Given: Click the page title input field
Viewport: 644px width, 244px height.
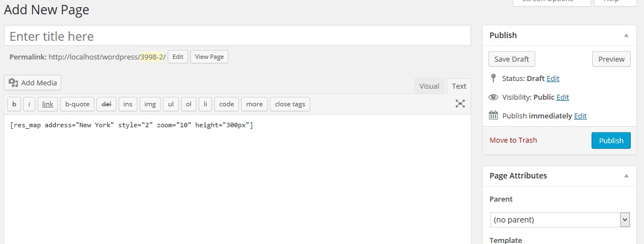Looking at the screenshot, I should (237, 36).
